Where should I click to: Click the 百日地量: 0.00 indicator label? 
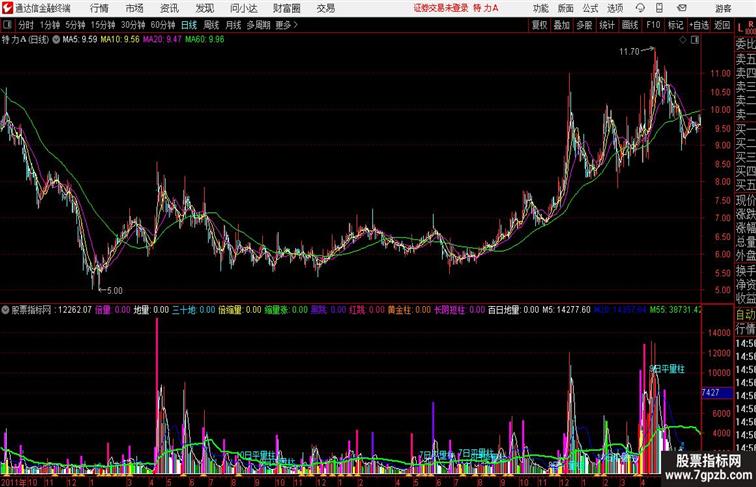(x=513, y=310)
